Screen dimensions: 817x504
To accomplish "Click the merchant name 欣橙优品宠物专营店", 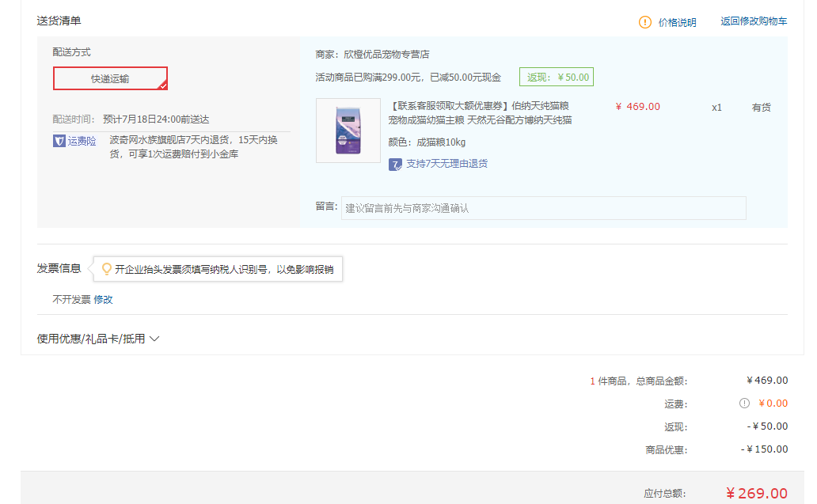I will (386, 54).
